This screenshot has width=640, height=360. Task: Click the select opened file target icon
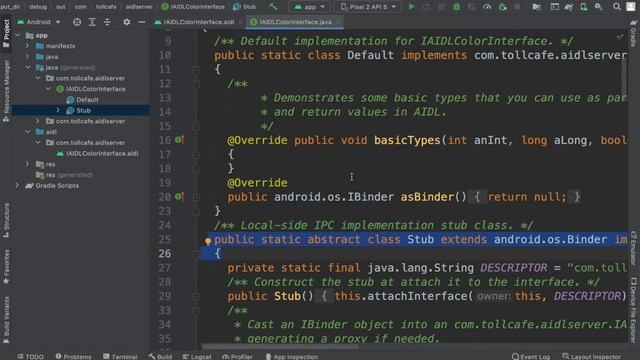click(x=77, y=22)
